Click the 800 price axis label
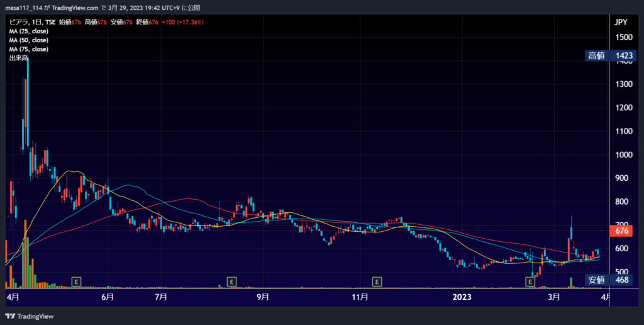 (622, 202)
